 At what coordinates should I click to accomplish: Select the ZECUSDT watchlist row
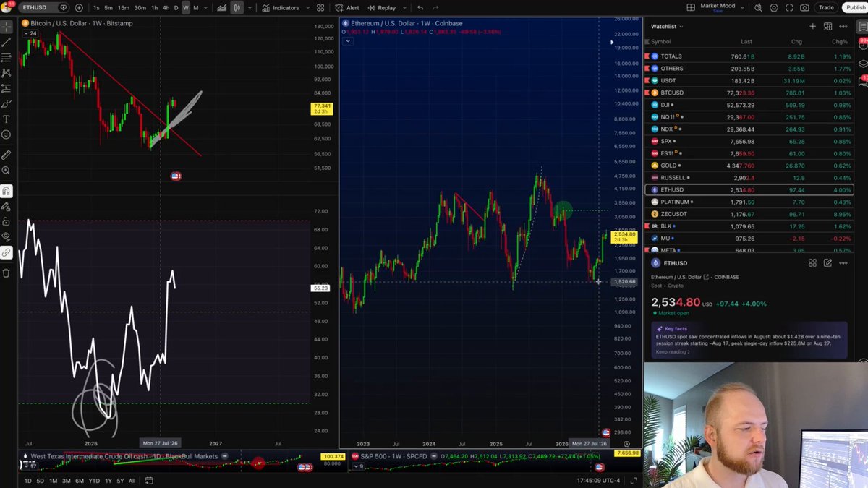point(749,214)
